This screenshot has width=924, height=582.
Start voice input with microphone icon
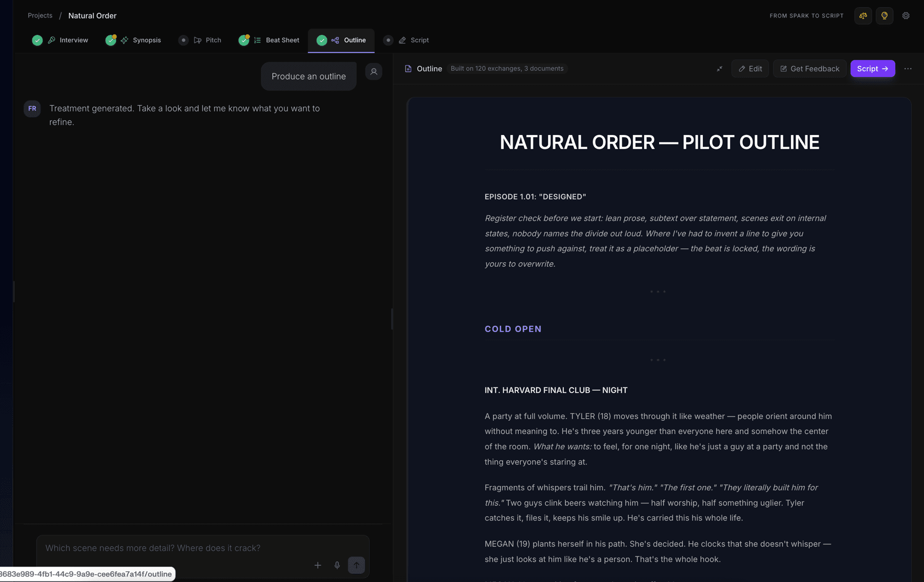pos(337,565)
